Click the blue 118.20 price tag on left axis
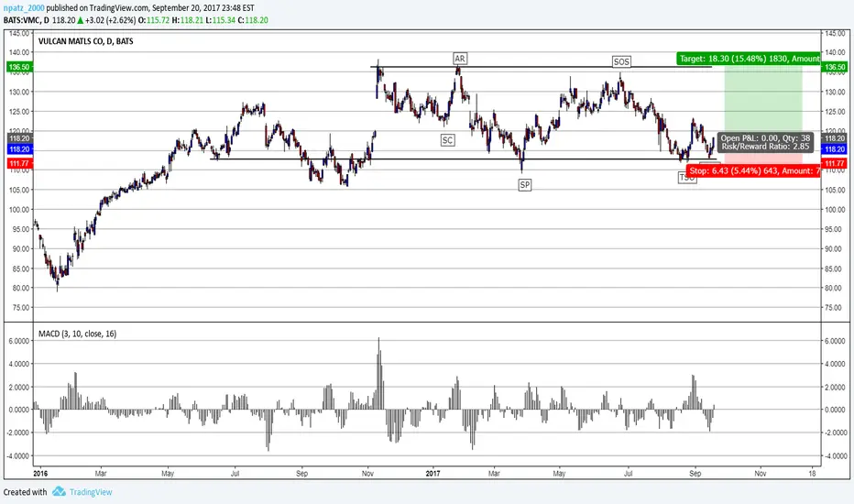The image size is (854, 504). (19, 149)
